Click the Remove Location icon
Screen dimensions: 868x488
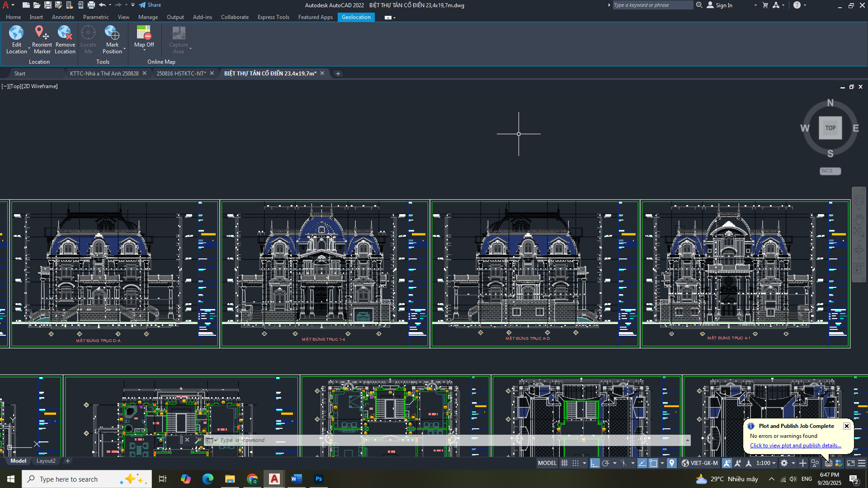click(x=65, y=33)
